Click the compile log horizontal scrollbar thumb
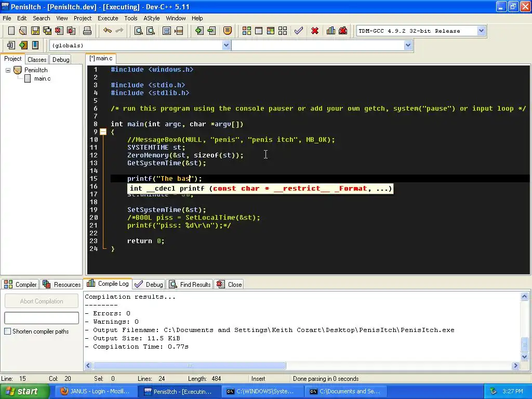Viewport: 532px width, 399px height. coord(189,365)
